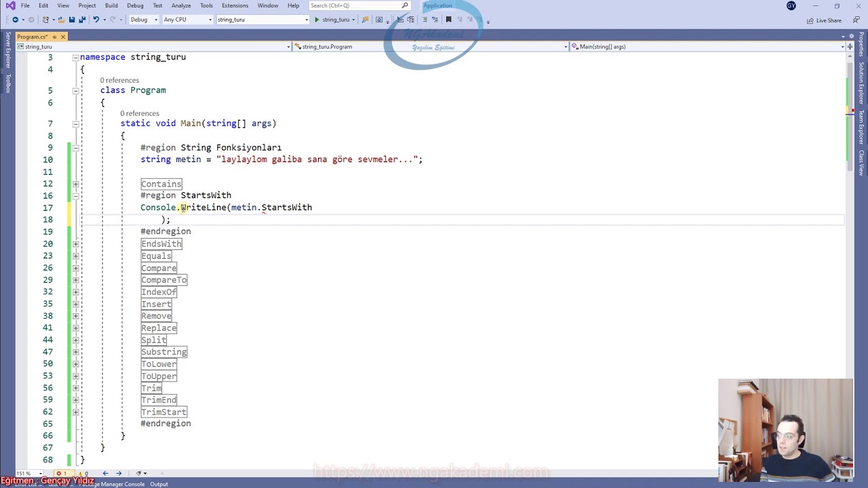Open the File menu
This screenshot has height=488, width=868.
pos(25,5)
